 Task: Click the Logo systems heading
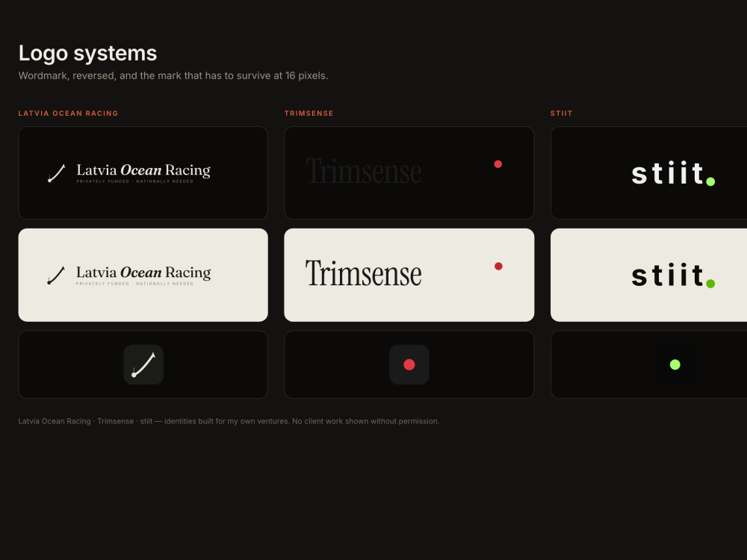(87, 53)
